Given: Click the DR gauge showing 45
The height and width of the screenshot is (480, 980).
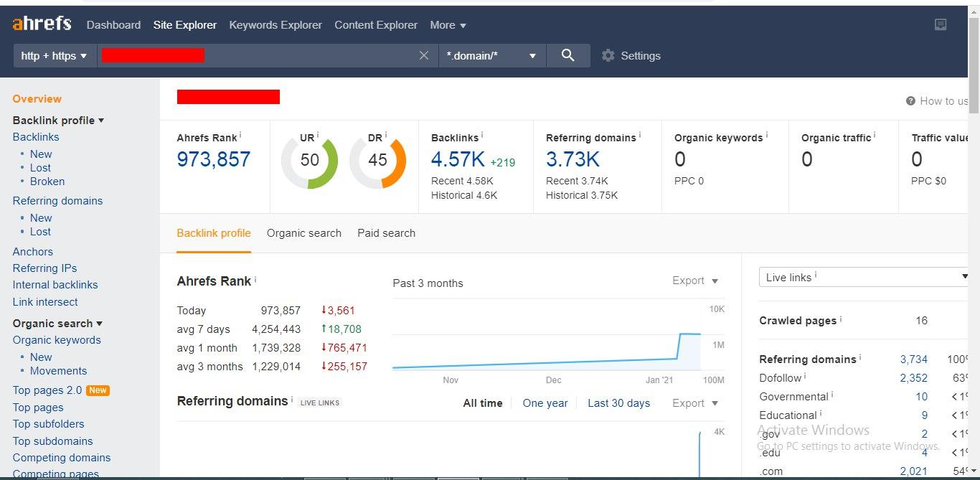Looking at the screenshot, I should [378, 161].
